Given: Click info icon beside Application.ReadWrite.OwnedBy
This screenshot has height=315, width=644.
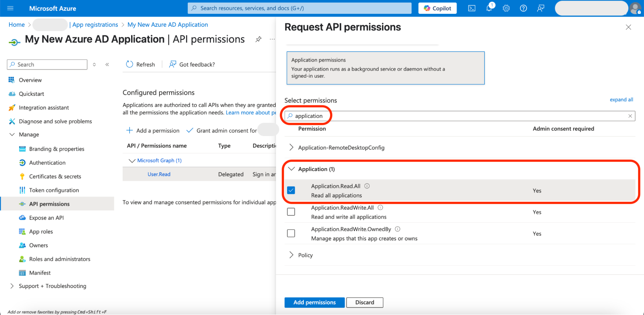Looking at the screenshot, I should (398, 229).
